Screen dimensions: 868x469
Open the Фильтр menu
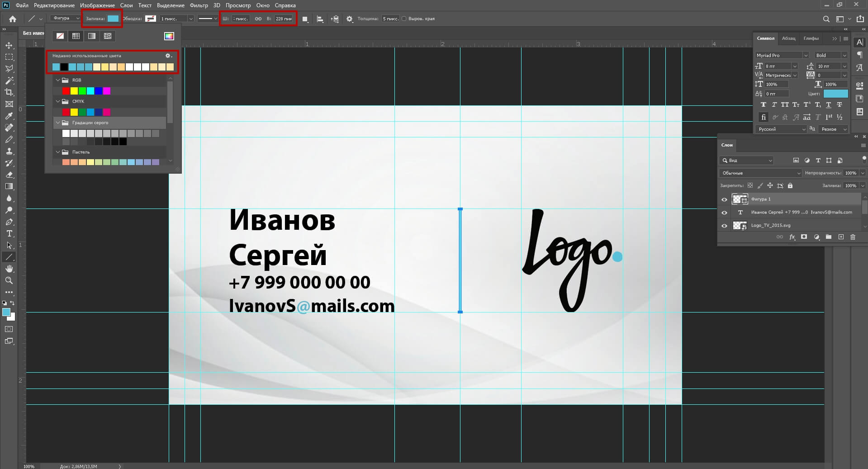[199, 5]
